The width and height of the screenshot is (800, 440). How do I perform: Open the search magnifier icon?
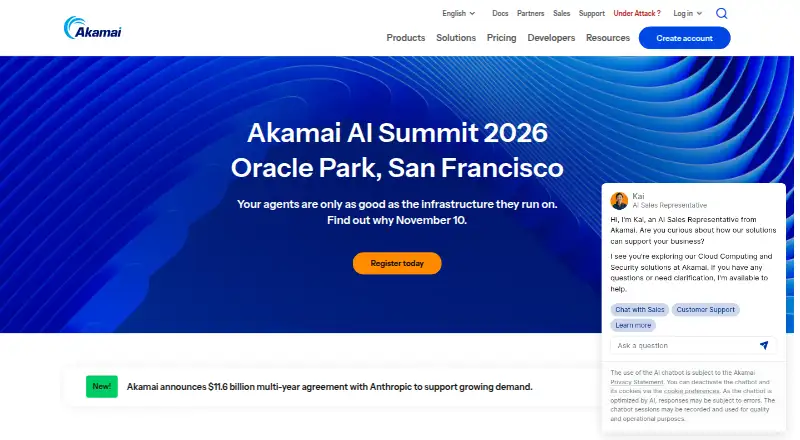click(x=721, y=13)
